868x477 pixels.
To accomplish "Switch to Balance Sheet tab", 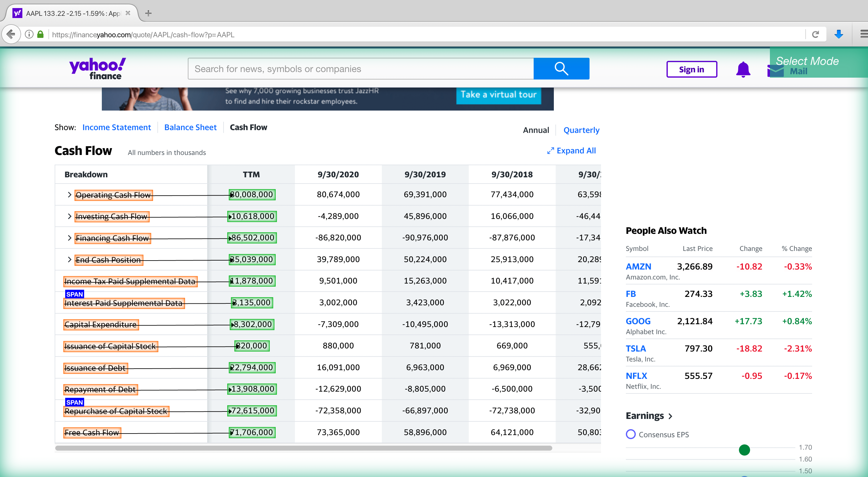I will point(190,127).
